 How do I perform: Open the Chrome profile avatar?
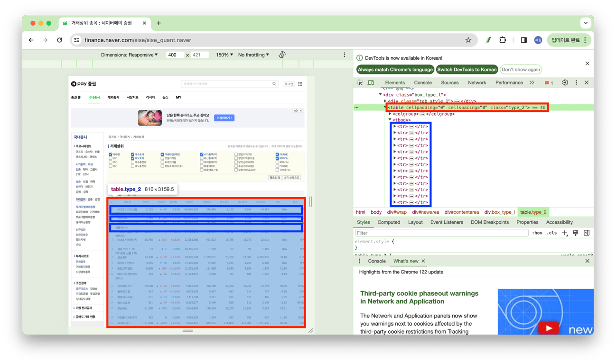click(x=538, y=40)
